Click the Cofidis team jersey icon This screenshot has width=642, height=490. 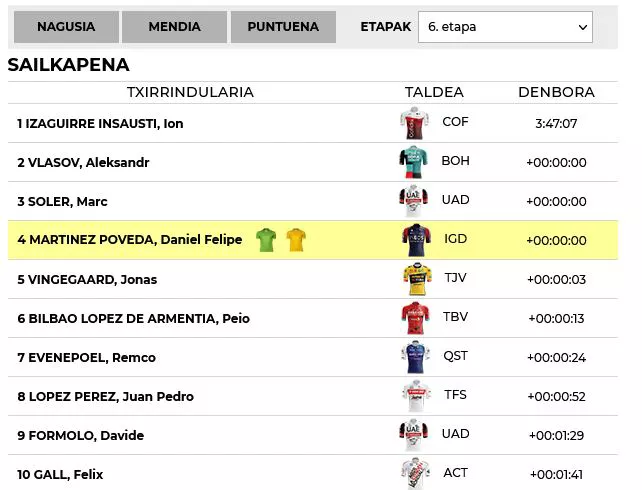[x=414, y=123]
